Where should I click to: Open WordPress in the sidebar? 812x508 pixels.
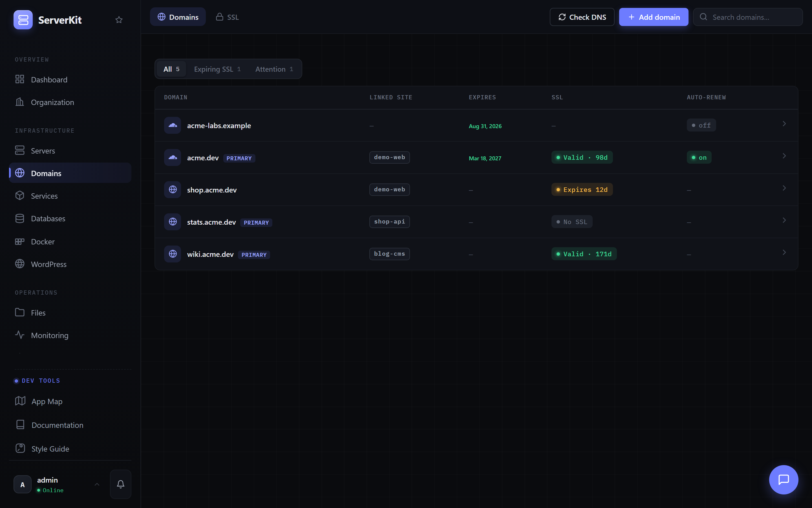tap(70, 264)
